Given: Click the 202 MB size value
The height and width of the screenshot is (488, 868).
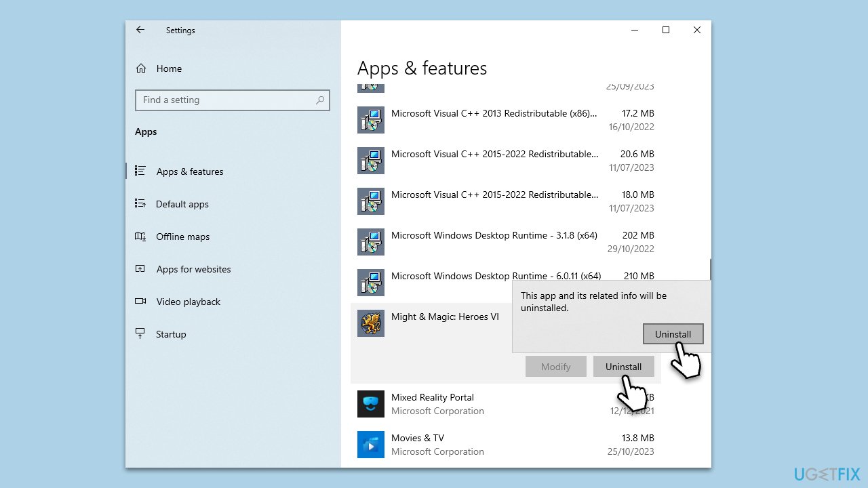Looking at the screenshot, I should point(639,235).
